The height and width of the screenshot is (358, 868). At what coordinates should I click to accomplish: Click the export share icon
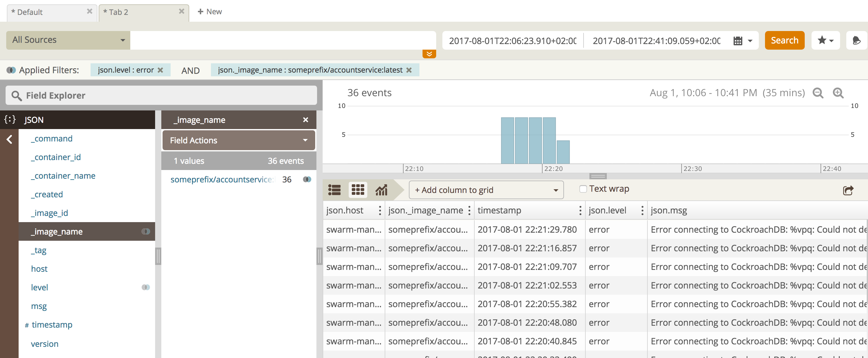(x=848, y=190)
